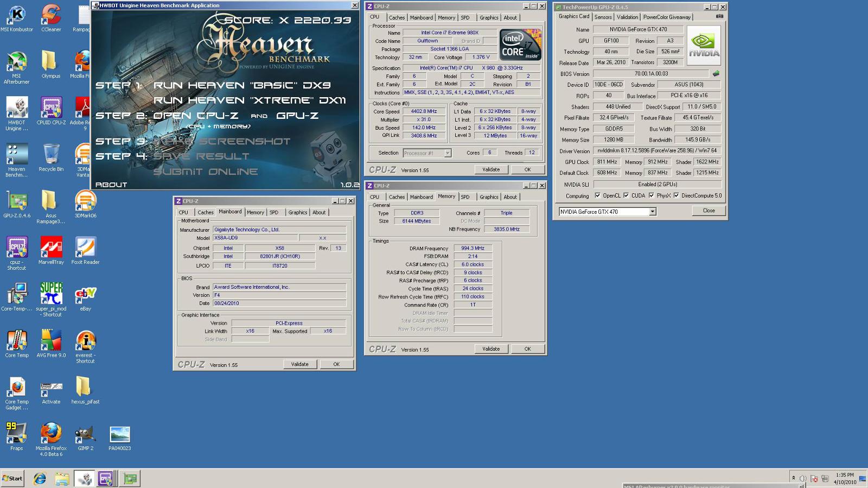Click RUN HEAVEN "XTREME" DX11
Image resolution: width=868 pixels, height=488 pixels.
click(250, 100)
